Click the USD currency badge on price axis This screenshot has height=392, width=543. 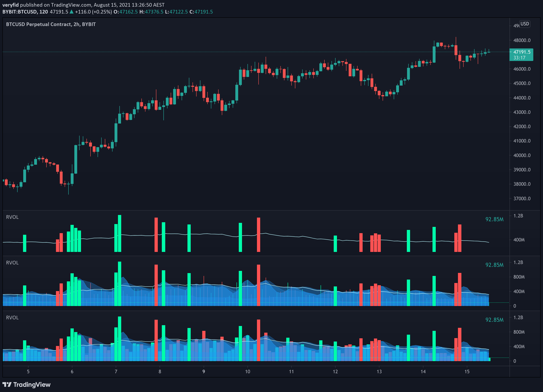pos(525,24)
